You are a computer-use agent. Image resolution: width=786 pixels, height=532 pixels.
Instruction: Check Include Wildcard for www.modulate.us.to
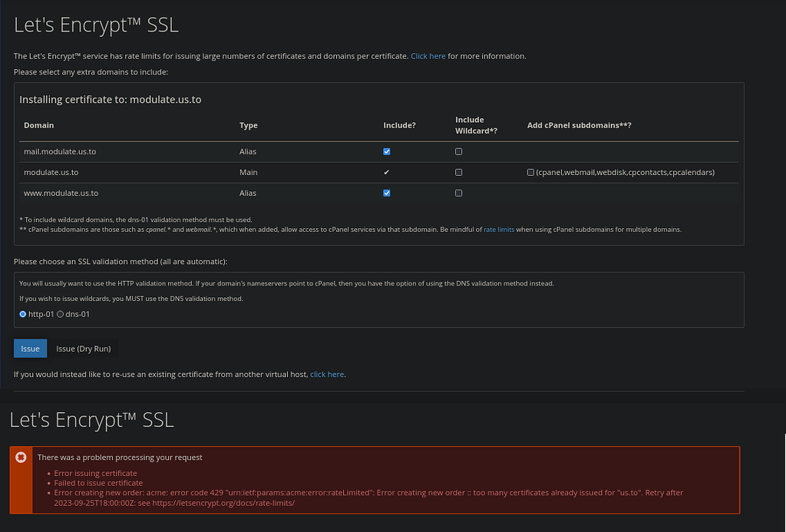pos(458,193)
